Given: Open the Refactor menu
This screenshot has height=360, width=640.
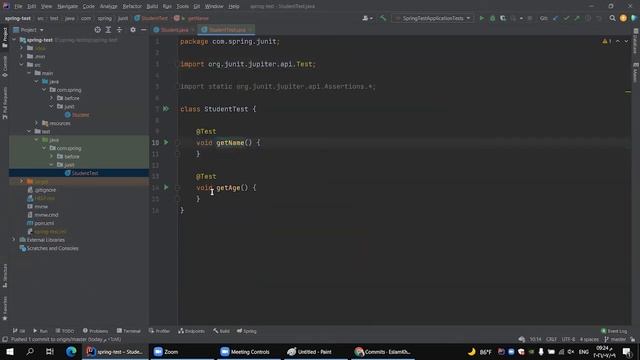Looking at the screenshot, I should (x=132, y=6).
